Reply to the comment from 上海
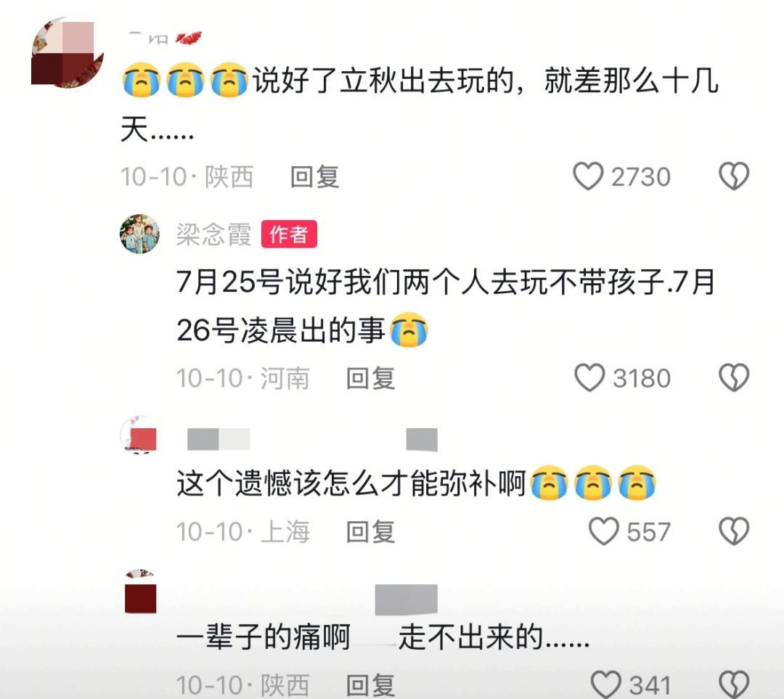Image resolution: width=784 pixels, height=699 pixels. click(370, 531)
